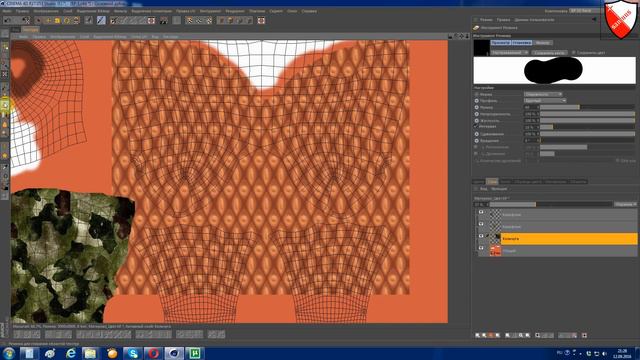This screenshot has width=640, height=360.
Task: Toggle the checkbox beside the save brush button
Action: (x=574, y=53)
